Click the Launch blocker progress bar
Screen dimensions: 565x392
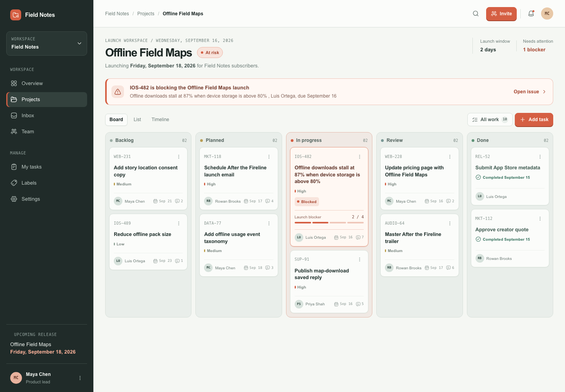[x=329, y=223]
